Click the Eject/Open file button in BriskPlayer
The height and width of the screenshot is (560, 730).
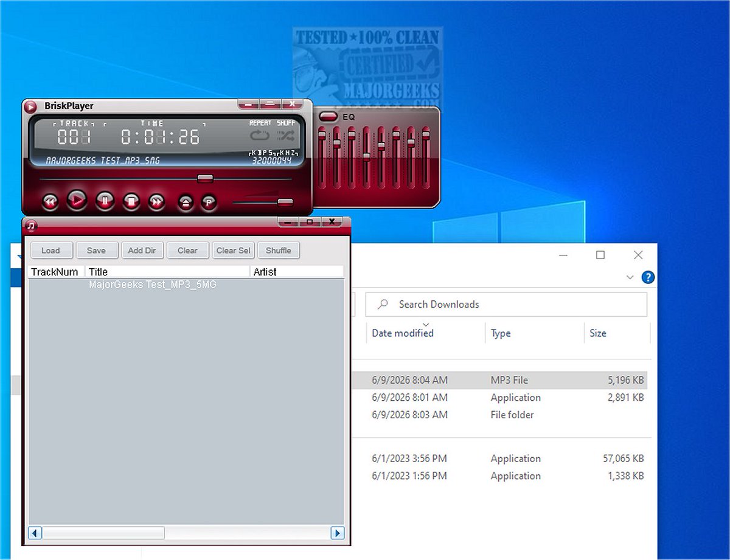pyautogui.click(x=186, y=202)
